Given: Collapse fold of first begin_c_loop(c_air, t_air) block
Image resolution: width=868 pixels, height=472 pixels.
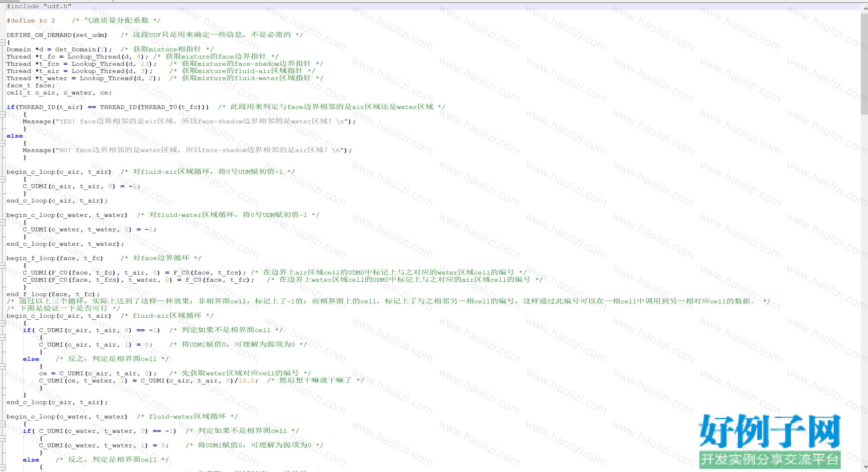Looking at the screenshot, I should [x=3, y=179].
